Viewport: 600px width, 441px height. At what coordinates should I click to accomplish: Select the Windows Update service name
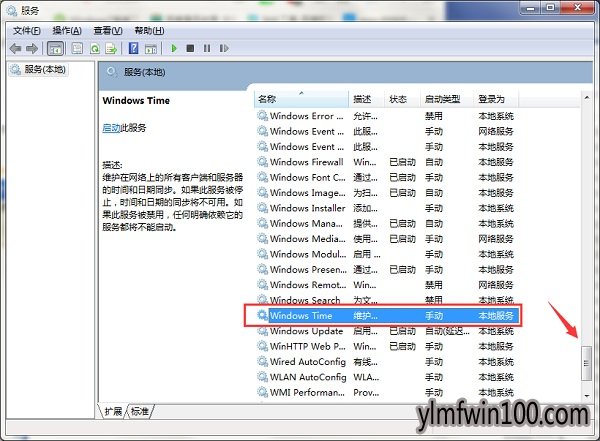[x=306, y=331]
